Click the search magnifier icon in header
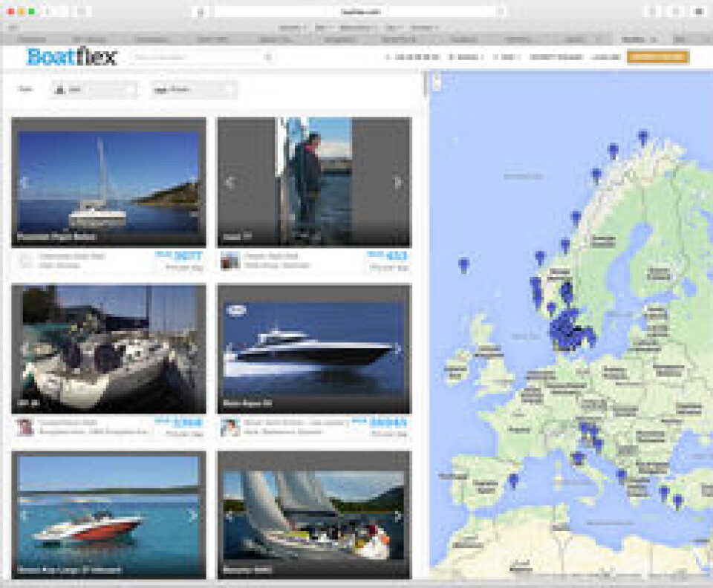Screen dimensions: 713x588 (268, 57)
